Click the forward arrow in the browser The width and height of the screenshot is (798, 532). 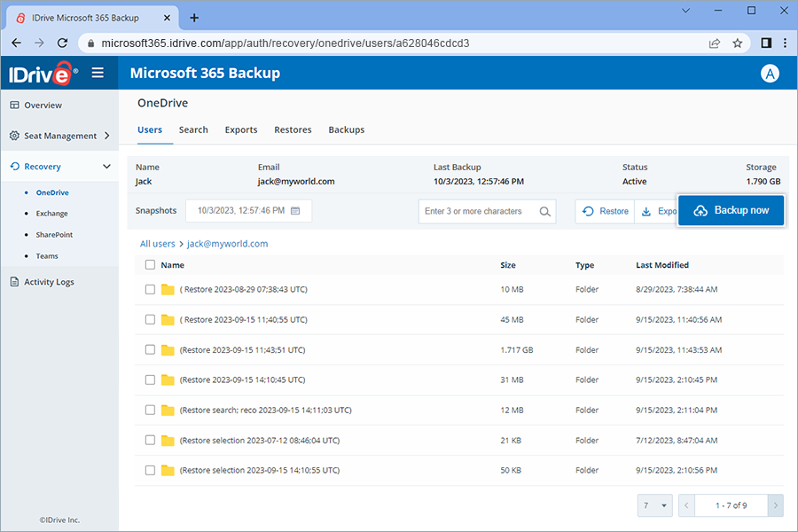(x=39, y=43)
